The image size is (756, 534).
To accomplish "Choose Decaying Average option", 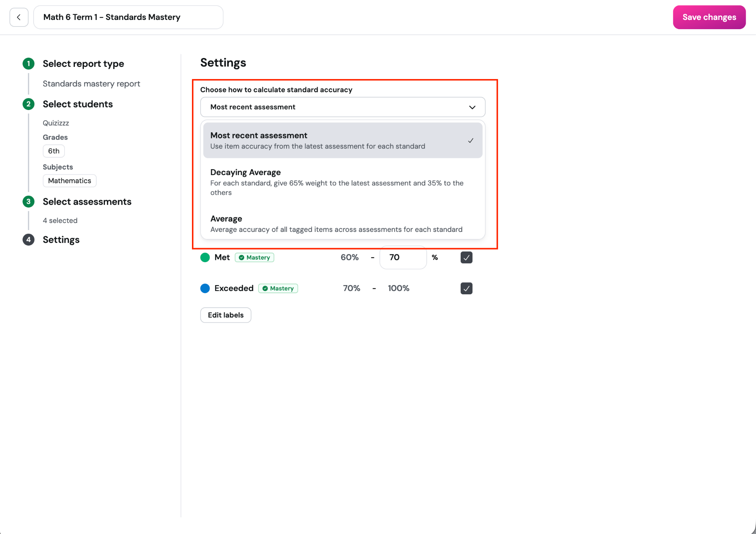I will tap(343, 182).
